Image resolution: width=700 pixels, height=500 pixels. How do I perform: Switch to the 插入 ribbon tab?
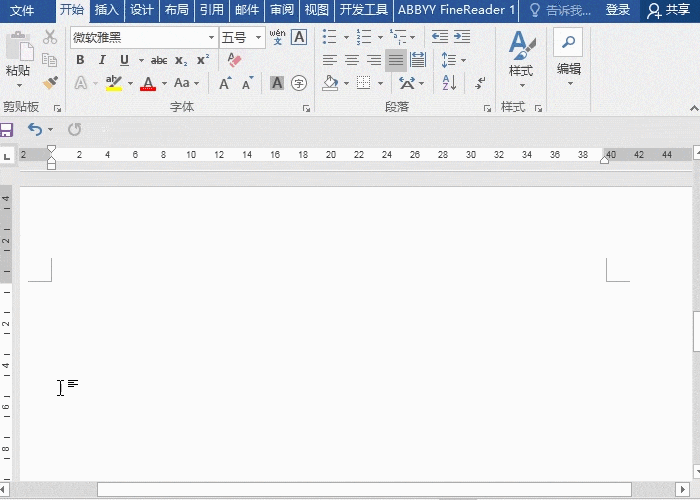[x=106, y=10]
